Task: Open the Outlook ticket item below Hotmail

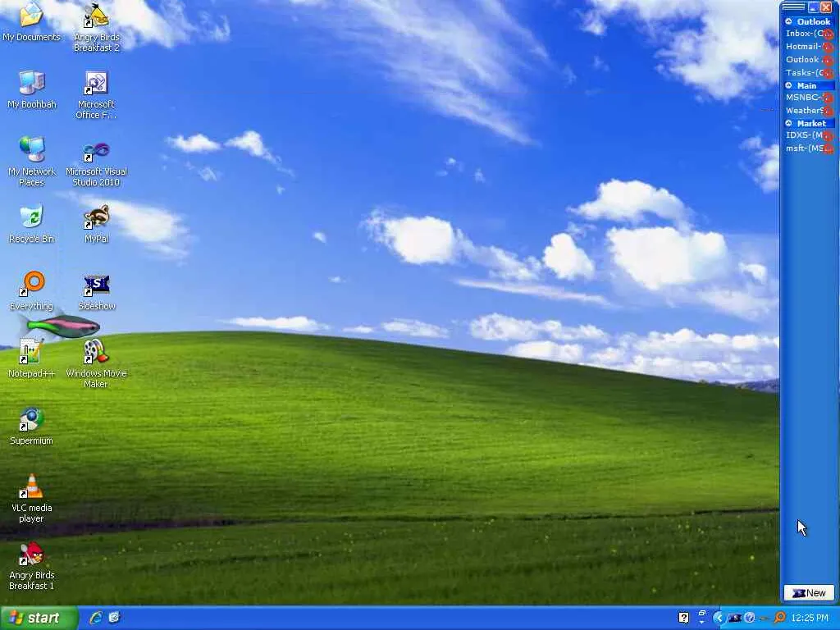Action: (803, 59)
